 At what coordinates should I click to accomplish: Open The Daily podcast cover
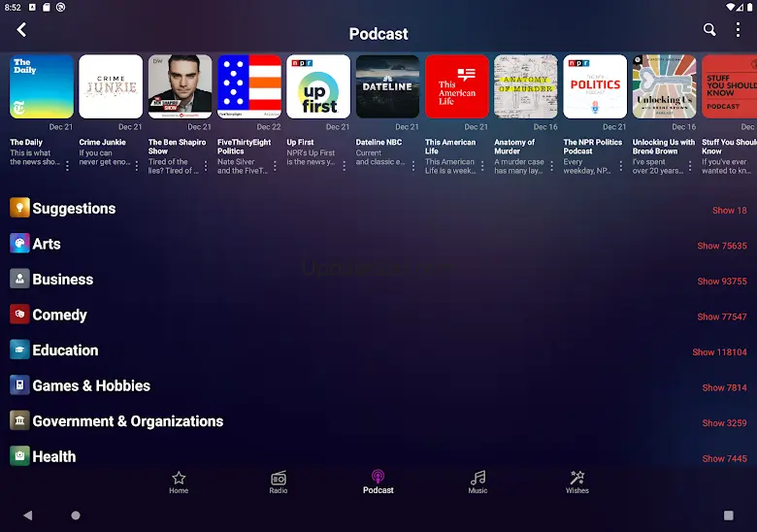coord(42,86)
